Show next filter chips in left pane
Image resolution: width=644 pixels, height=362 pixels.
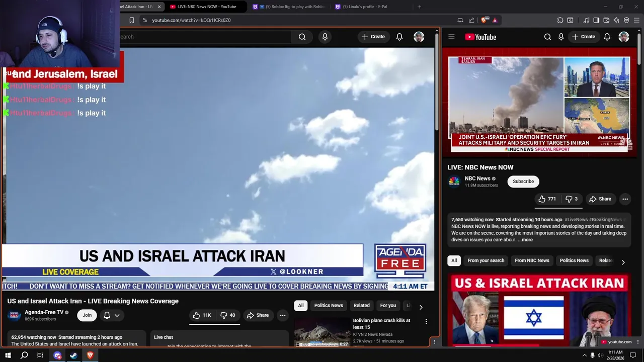click(421, 307)
